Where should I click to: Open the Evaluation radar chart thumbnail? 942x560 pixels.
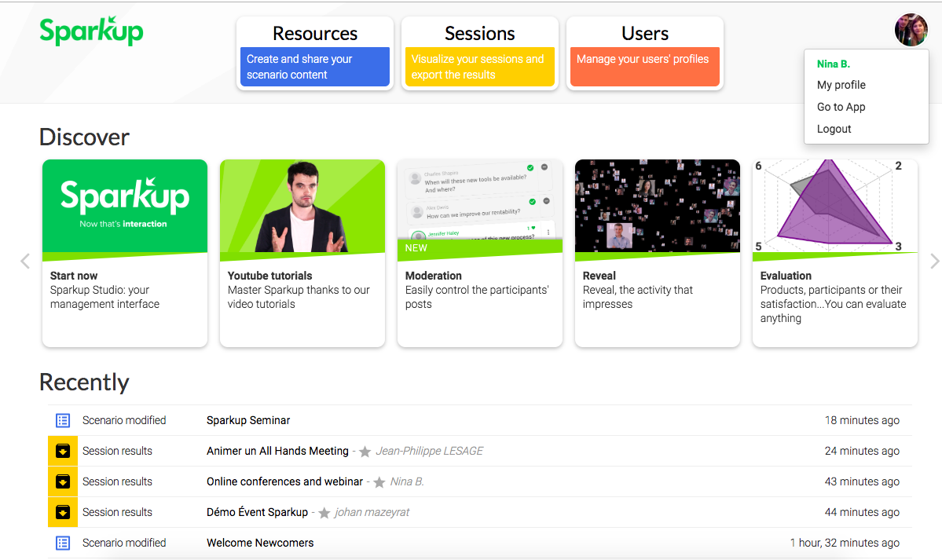(x=835, y=207)
